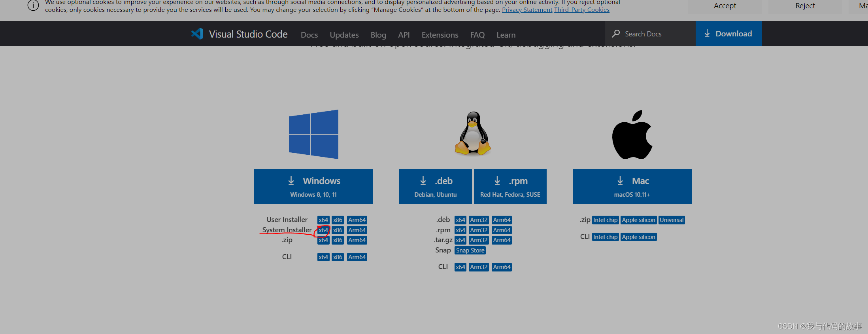Image resolution: width=868 pixels, height=334 pixels.
Task: Select Linux .rpm Arm32 download
Action: [x=479, y=230]
